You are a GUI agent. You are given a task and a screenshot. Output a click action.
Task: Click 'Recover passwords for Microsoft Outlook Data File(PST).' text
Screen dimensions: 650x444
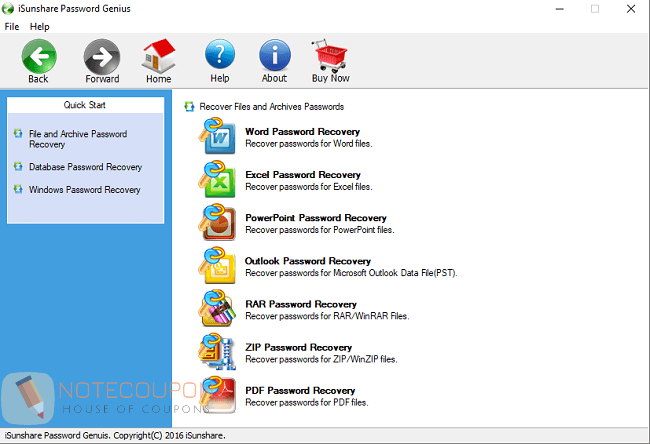351,273
